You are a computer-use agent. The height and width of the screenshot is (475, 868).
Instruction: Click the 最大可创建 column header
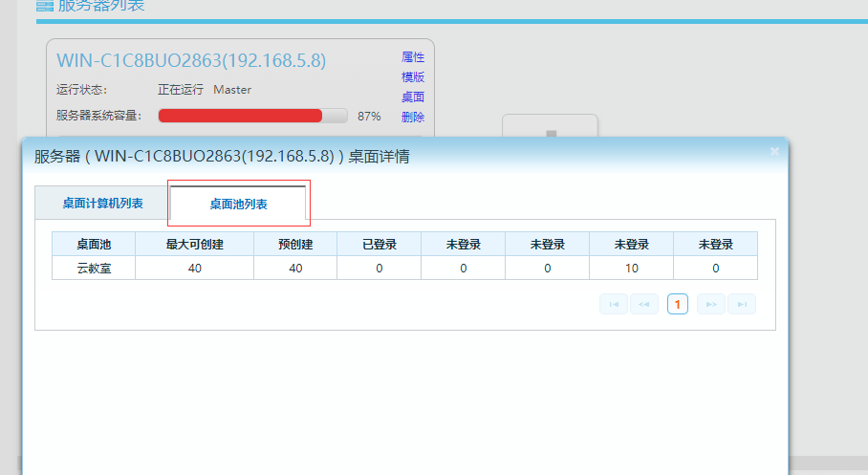coord(194,244)
